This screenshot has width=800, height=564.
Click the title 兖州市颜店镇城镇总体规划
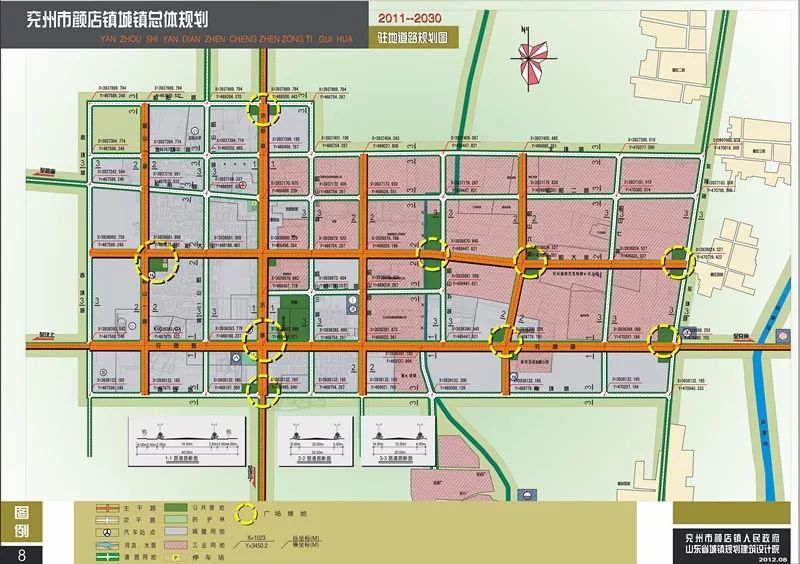click(x=117, y=19)
